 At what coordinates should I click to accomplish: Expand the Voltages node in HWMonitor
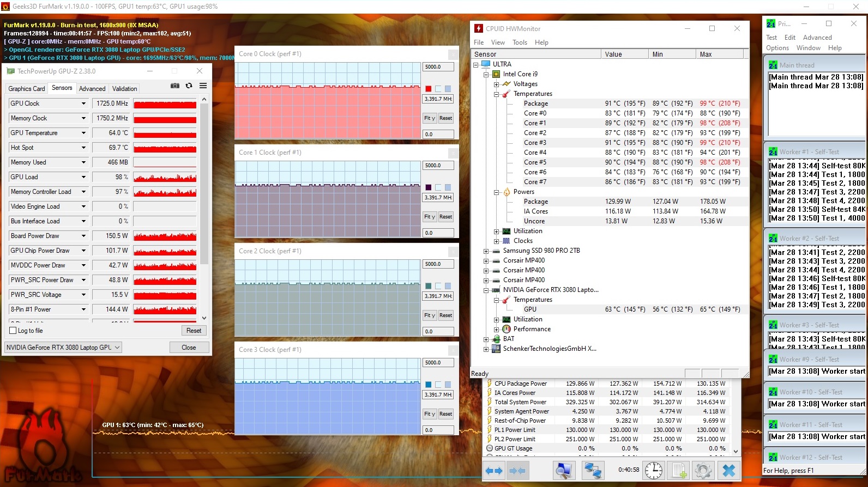(x=497, y=84)
